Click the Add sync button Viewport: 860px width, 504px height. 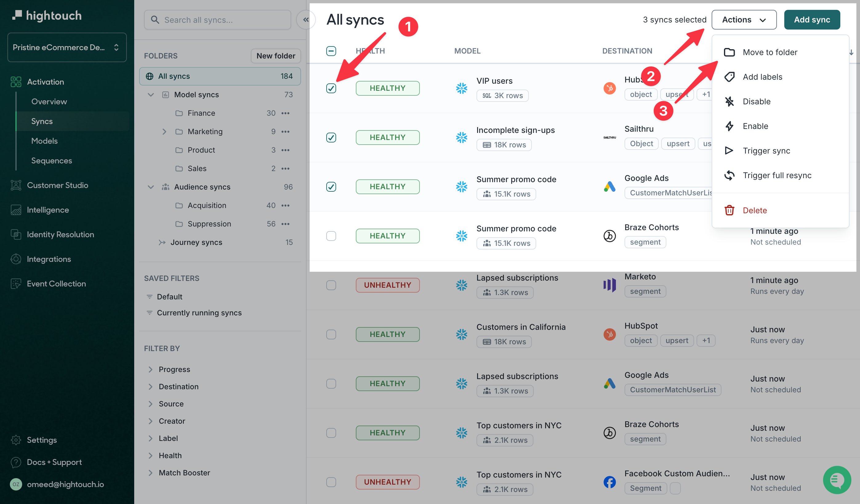812,19
